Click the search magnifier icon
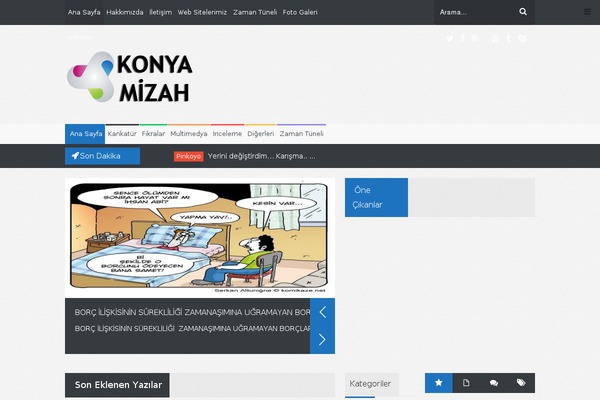The height and width of the screenshot is (400, 600). coord(523,12)
